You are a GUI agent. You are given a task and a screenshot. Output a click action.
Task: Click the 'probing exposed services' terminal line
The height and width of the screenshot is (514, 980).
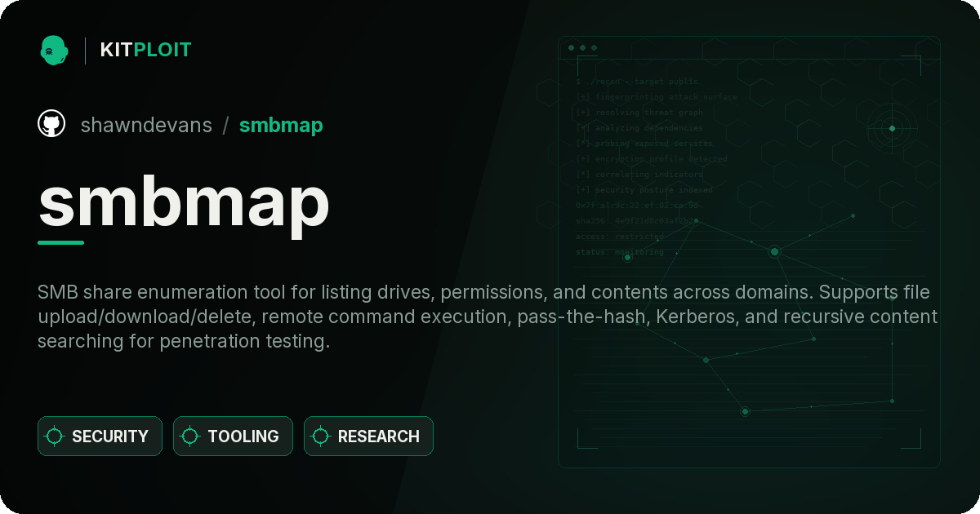point(644,144)
